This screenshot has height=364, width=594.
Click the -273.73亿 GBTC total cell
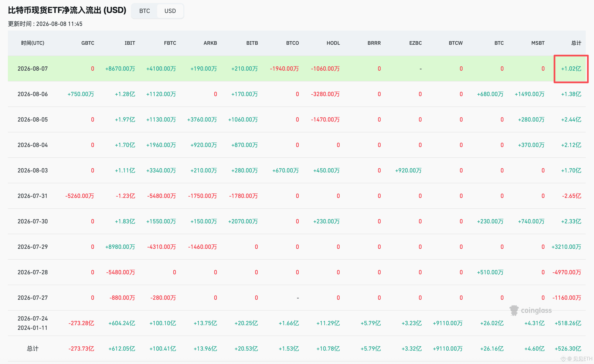[81, 349]
